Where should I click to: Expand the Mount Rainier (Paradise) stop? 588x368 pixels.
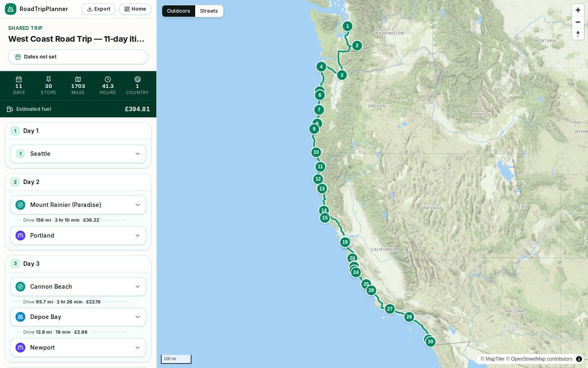[x=78, y=205]
